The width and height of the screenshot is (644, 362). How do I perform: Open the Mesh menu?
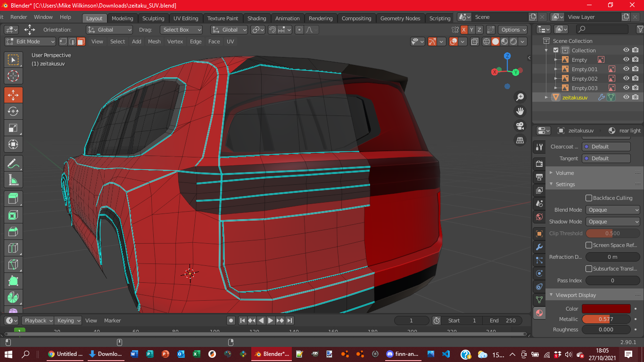pos(154,41)
